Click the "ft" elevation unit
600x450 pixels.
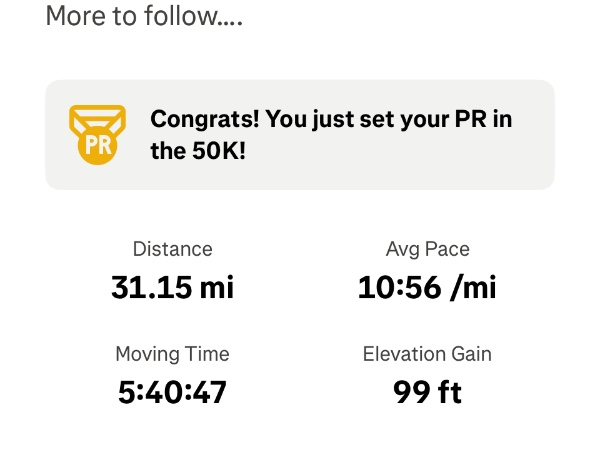click(448, 392)
